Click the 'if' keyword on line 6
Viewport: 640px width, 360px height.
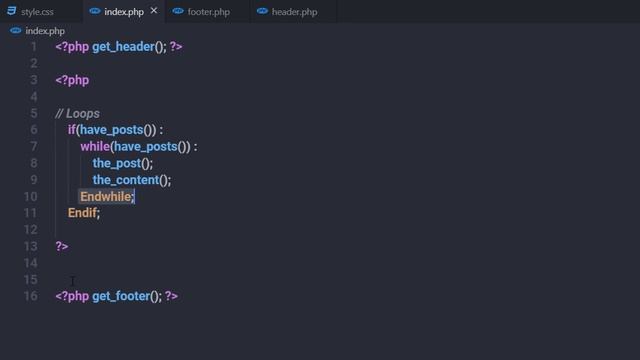point(71,130)
